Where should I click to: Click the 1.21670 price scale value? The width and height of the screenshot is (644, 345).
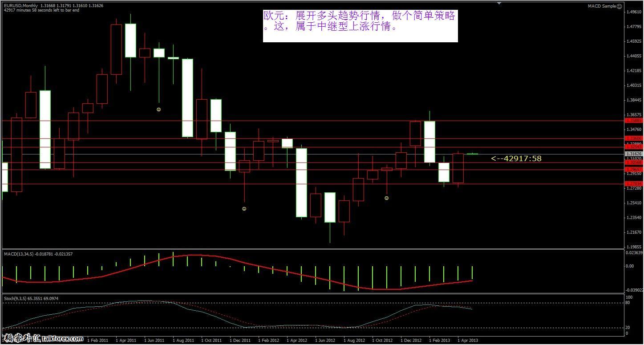pos(634,232)
